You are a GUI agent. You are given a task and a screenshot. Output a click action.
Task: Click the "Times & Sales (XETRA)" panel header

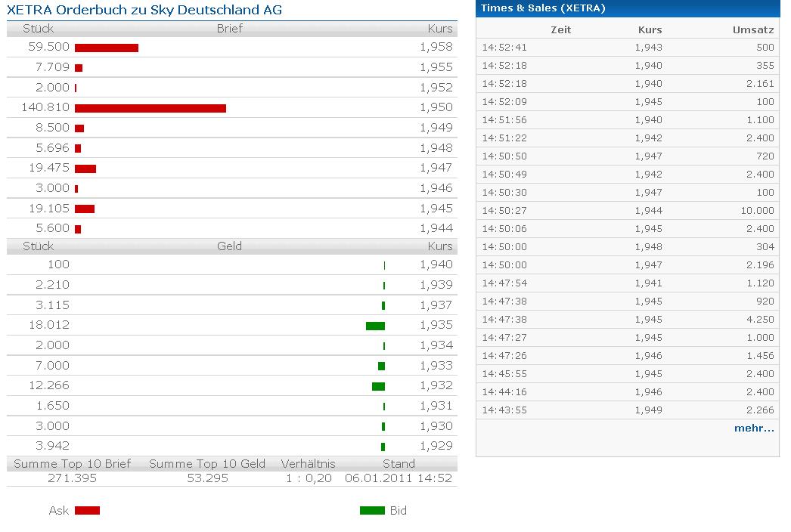543,8
